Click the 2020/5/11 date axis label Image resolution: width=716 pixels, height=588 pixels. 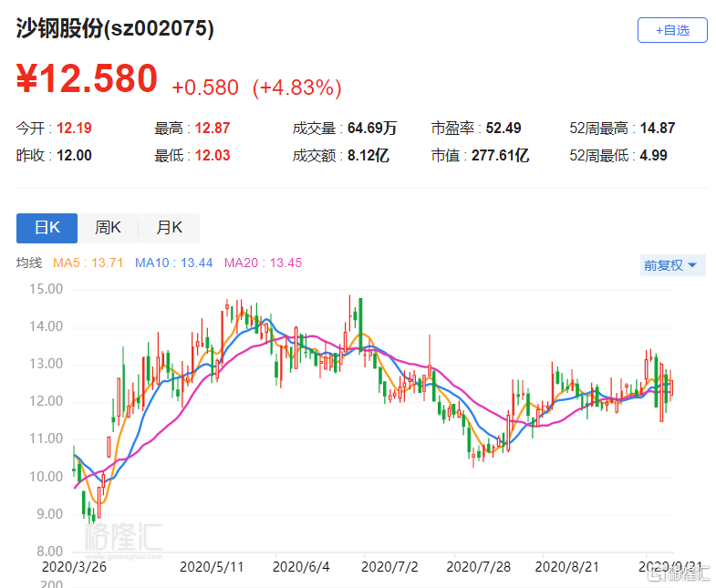[x=212, y=567]
